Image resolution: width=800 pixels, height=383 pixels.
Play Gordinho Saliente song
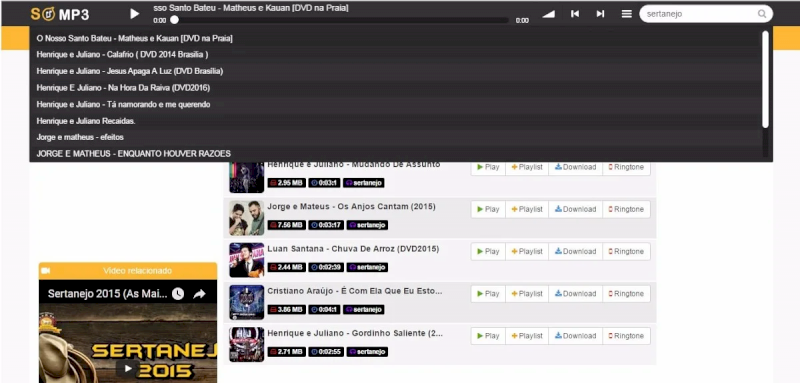pyautogui.click(x=488, y=336)
